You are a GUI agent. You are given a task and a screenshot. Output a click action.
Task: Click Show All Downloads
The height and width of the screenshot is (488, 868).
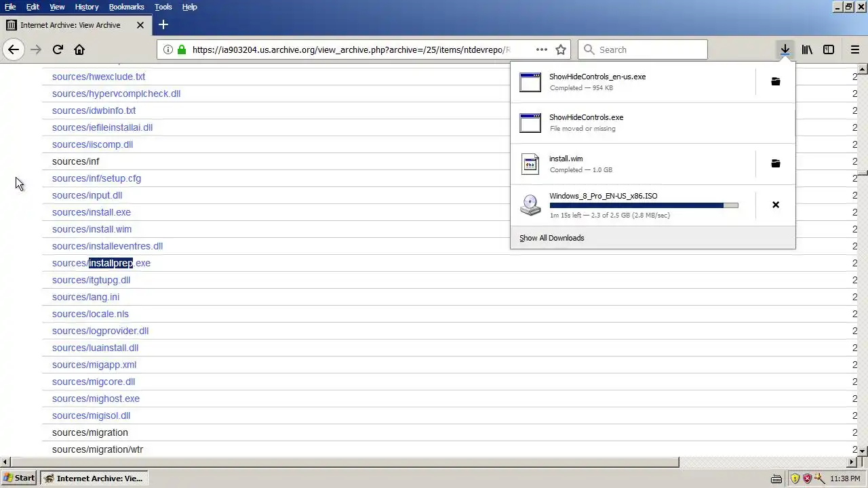point(551,238)
